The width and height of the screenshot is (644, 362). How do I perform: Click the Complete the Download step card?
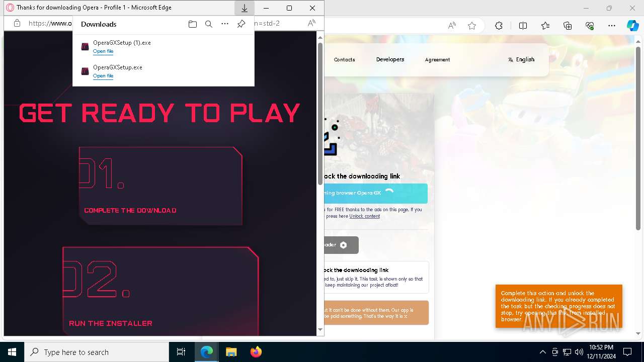pyautogui.click(x=160, y=186)
